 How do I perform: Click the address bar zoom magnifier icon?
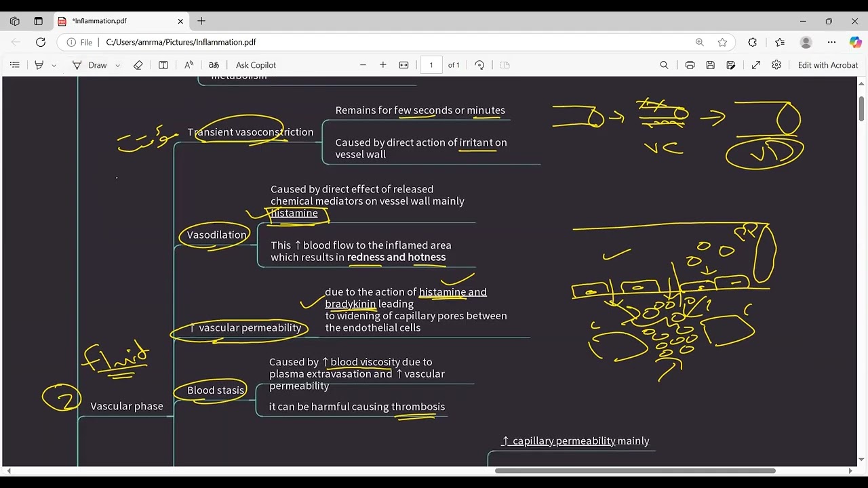click(x=700, y=42)
